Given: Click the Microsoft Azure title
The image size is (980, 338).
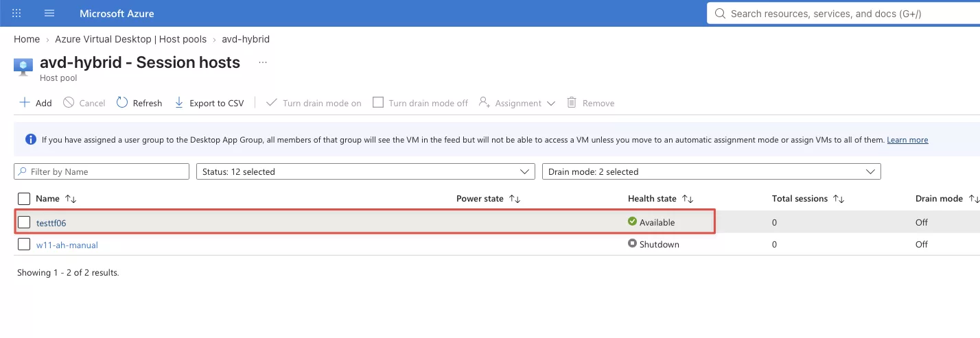Looking at the screenshot, I should pyautogui.click(x=117, y=14).
